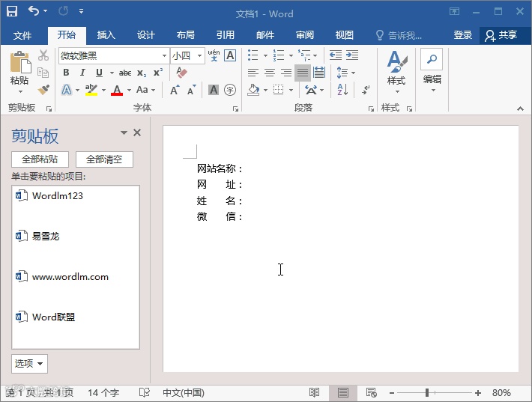This screenshot has height=402, width=532.
Task: Open the font name dropdown (微软雅黑)
Action: [x=164, y=55]
